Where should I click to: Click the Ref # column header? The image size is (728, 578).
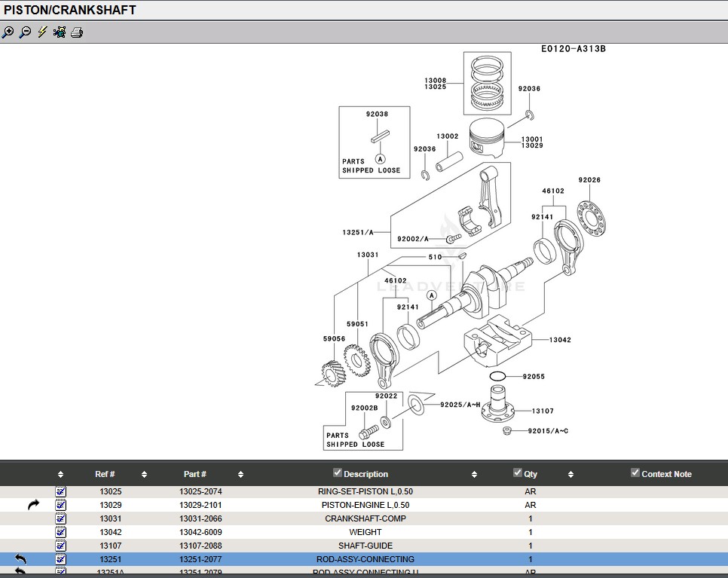[105, 474]
